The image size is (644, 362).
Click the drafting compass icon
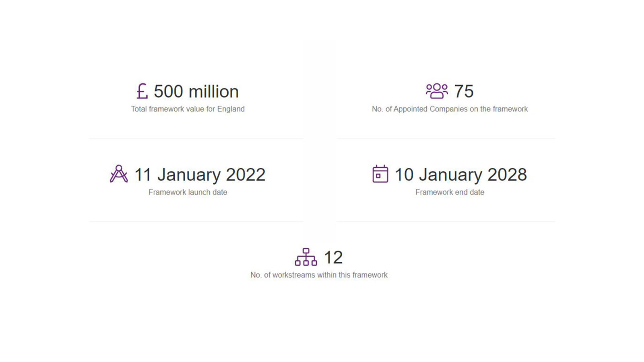coord(119,174)
